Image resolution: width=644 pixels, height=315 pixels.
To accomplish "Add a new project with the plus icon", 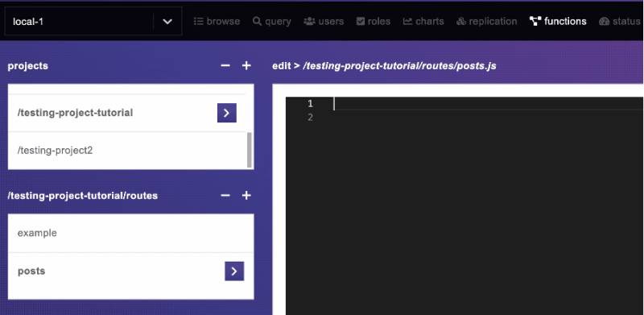I will (x=246, y=66).
